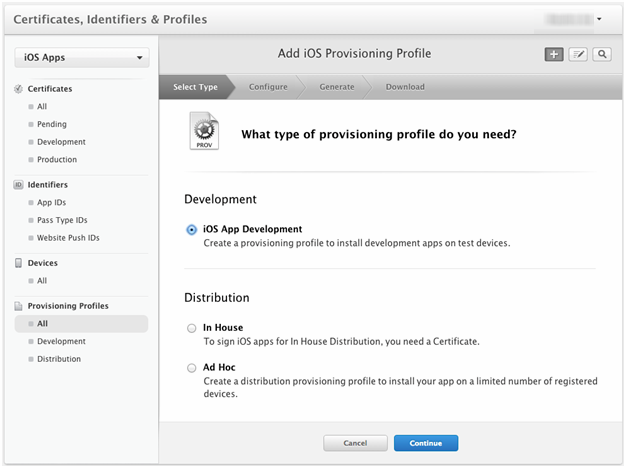Open All under Certificates
The height and width of the screenshot is (466, 624).
pyautogui.click(x=42, y=107)
